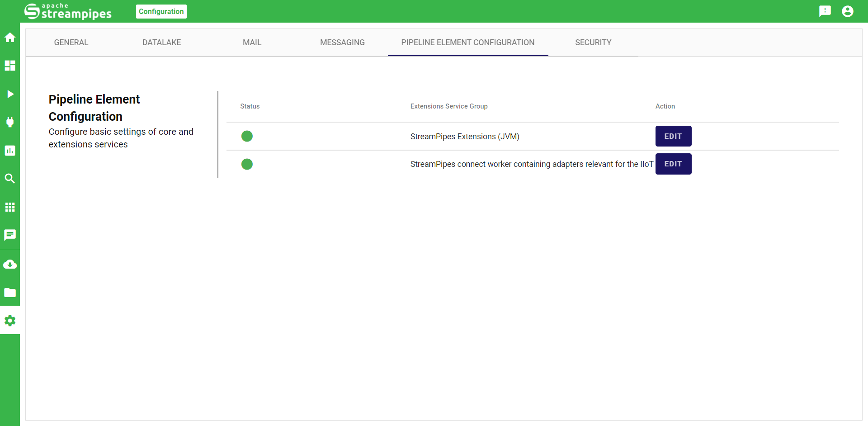
Task: Open the user account profile icon
Action: [847, 11]
